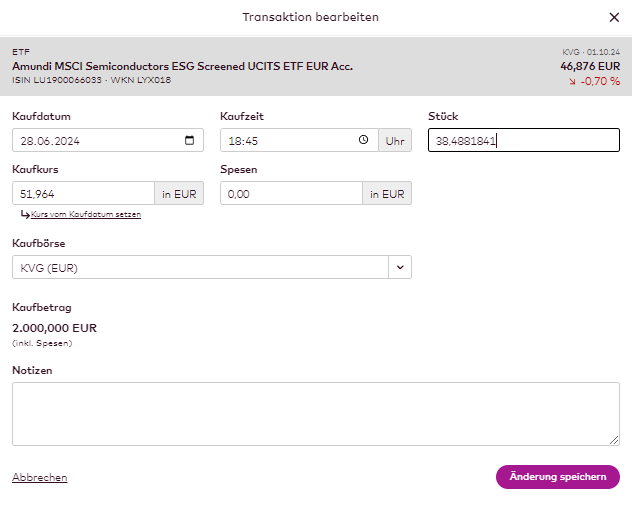Click the Amundi MSCI Semiconductors ETF title
632x506 pixels.
[x=182, y=67]
